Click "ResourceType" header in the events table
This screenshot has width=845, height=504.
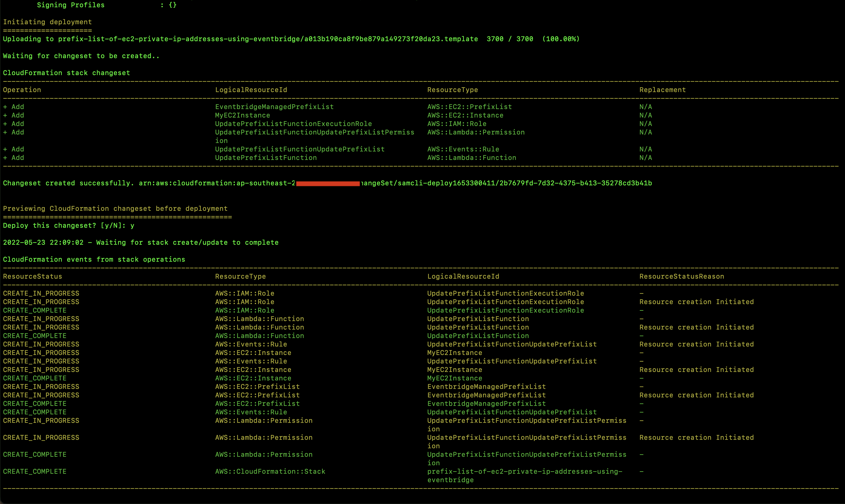pos(241,277)
